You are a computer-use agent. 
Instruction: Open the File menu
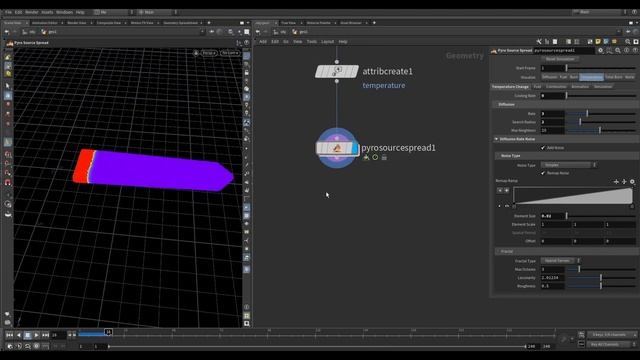click(8, 12)
